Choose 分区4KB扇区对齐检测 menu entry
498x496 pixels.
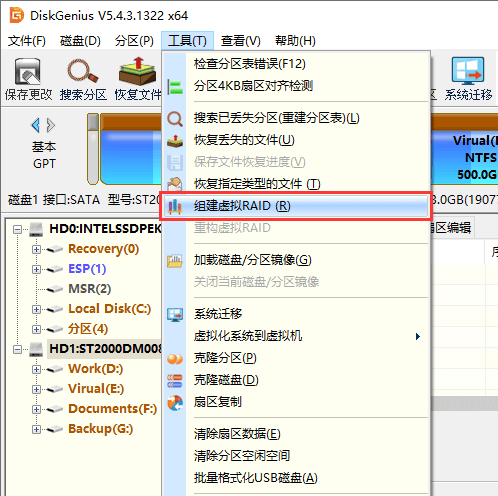pyautogui.click(x=295, y=86)
